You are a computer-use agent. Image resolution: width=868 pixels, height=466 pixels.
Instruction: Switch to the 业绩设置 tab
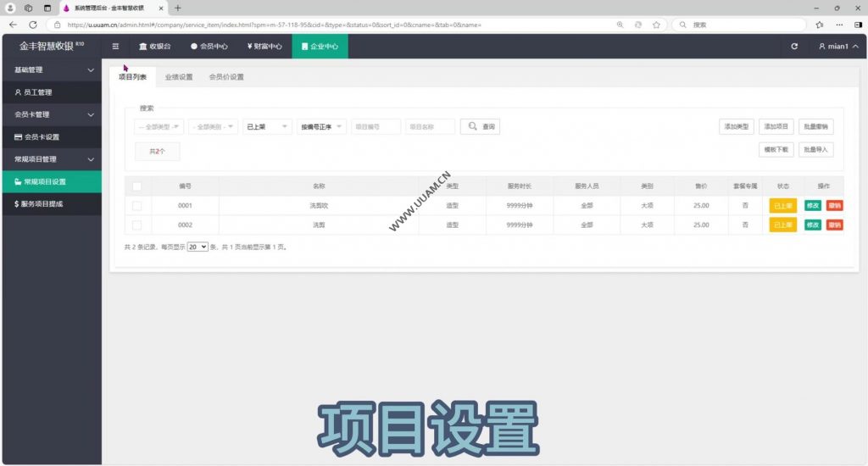[179, 77]
